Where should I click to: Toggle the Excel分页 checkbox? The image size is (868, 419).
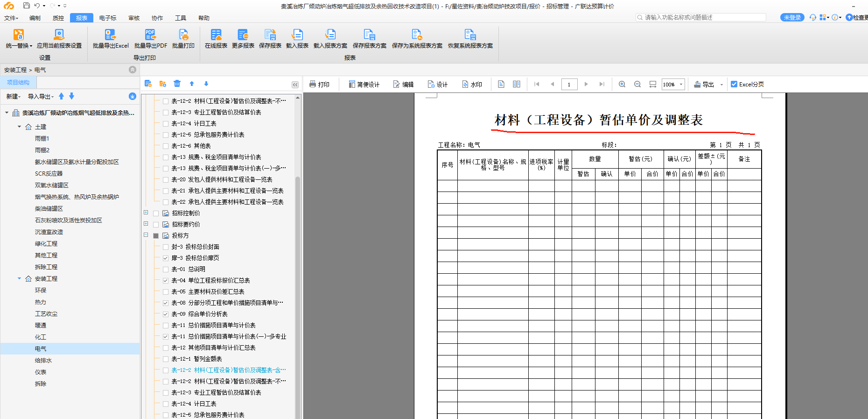734,84
